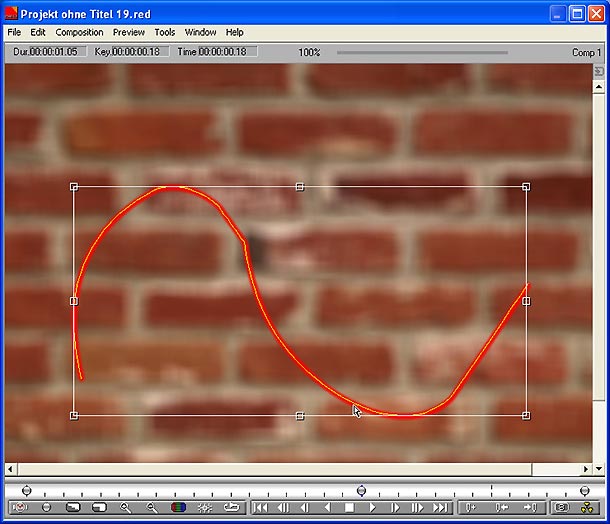610x524 pixels.
Task: Click the zoom percentage slider track
Action: 420,52
